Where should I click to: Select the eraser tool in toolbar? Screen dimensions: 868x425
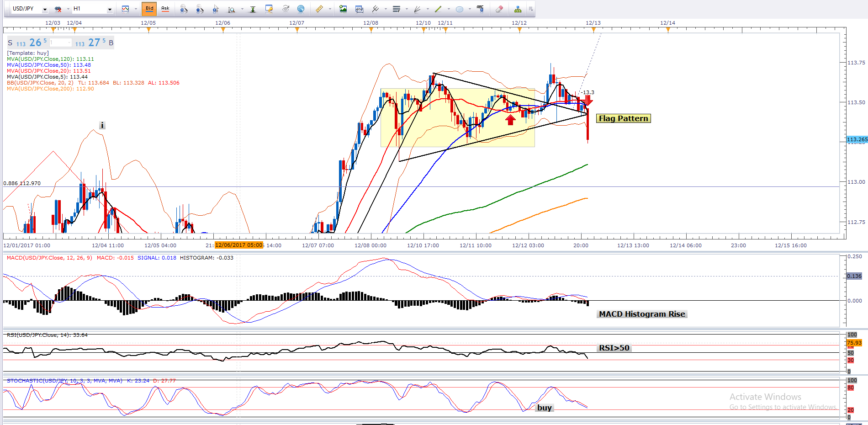(x=499, y=9)
